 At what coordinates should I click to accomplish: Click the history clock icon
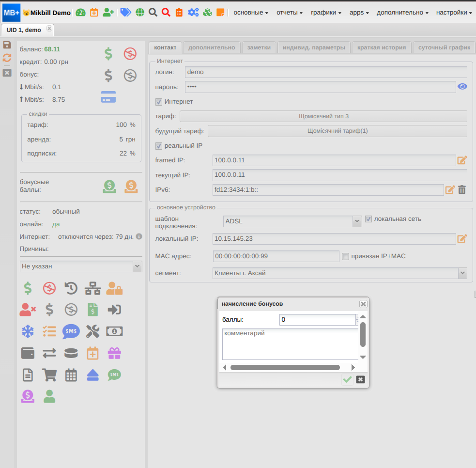coord(71,288)
